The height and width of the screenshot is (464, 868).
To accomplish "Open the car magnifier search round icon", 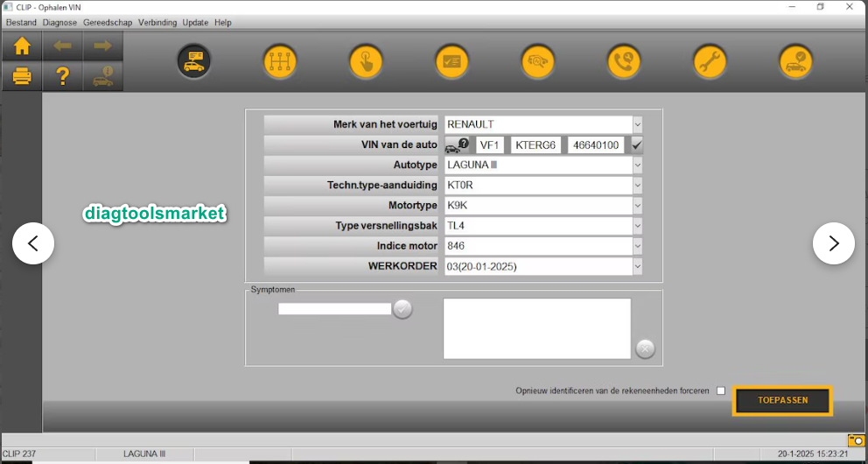I will [x=538, y=61].
